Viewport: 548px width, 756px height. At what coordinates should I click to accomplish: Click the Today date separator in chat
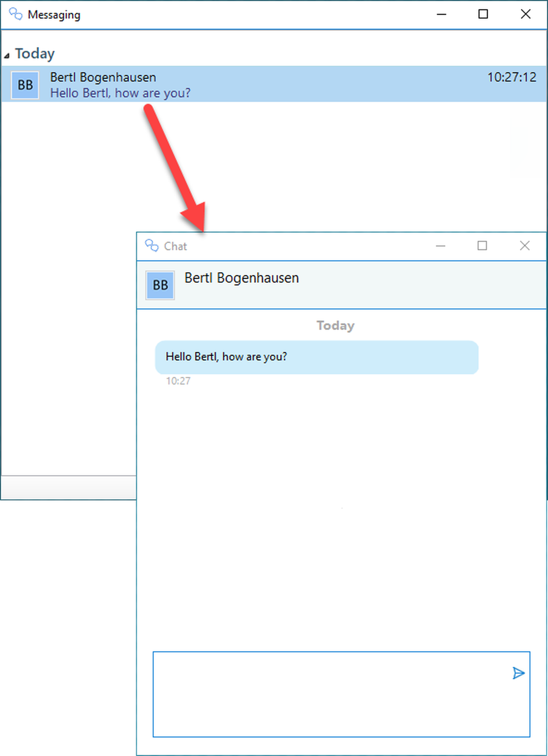pyautogui.click(x=335, y=326)
